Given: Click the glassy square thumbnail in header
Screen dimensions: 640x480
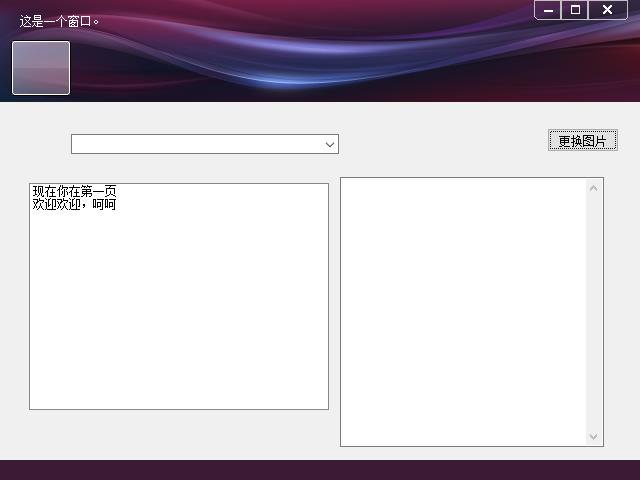Looking at the screenshot, I should click(41, 68).
